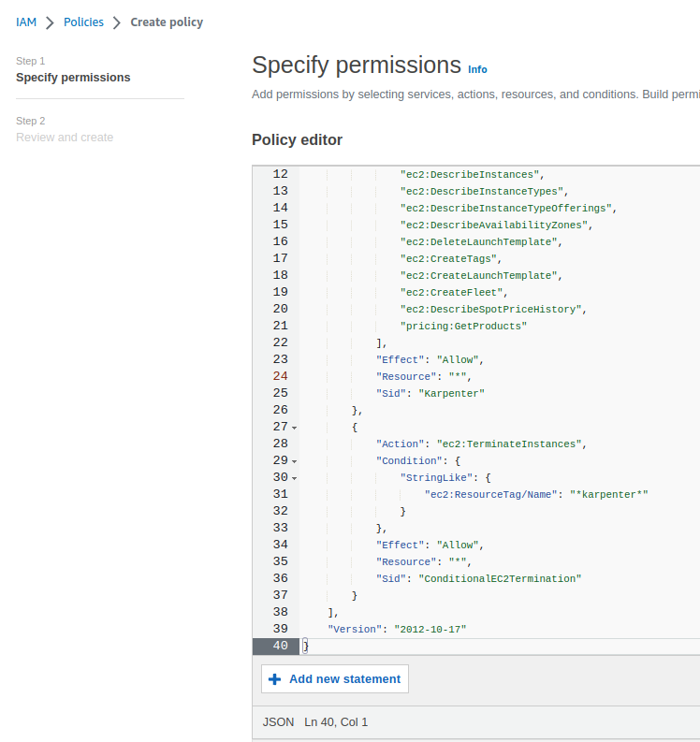Select Step 1 Specify permissions
Screen dimensions: 700x742
pyautogui.click(x=73, y=78)
